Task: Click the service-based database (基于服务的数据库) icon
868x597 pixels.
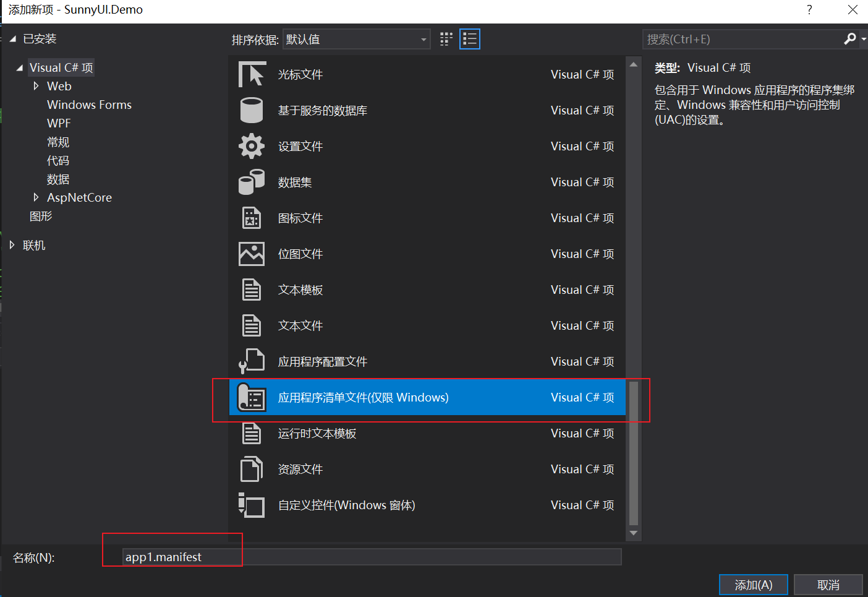Action: click(x=252, y=110)
